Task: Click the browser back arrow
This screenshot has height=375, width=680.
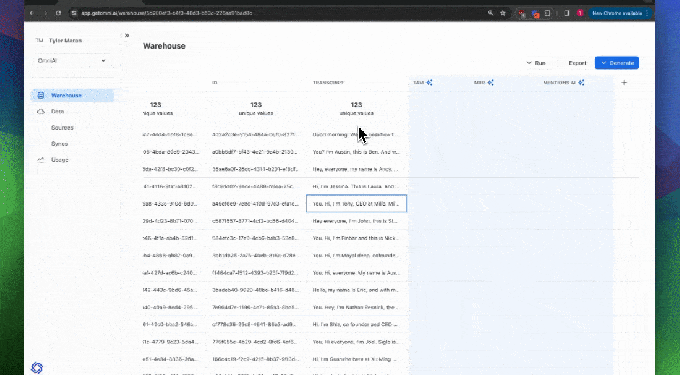Action: pos(32,13)
